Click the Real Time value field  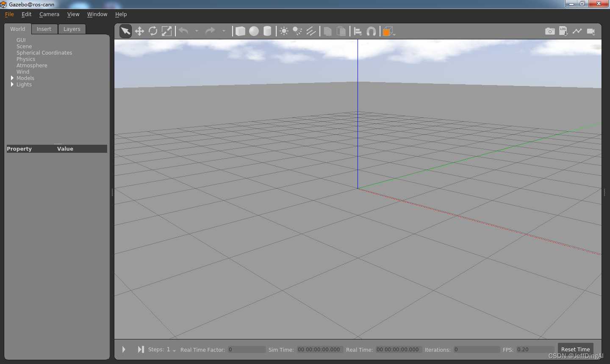point(399,350)
